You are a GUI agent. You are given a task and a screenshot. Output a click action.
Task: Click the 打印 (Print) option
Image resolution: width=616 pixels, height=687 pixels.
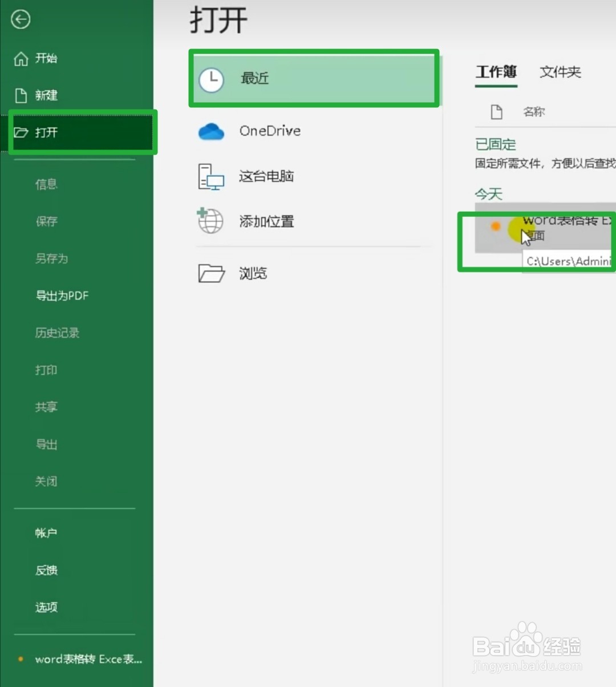pos(46,370)
